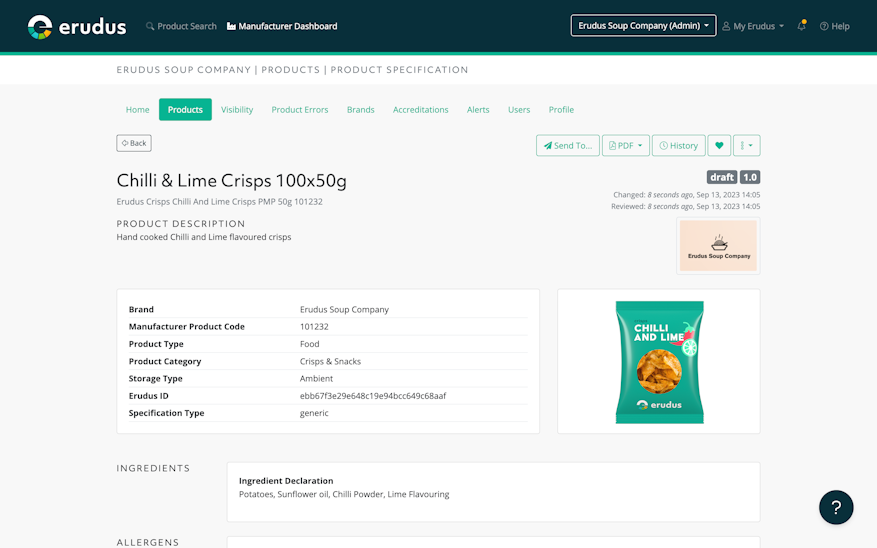Screen dimensions: 877x548
Task: Expand the PDF dropdown
Action: pos(626,145)
